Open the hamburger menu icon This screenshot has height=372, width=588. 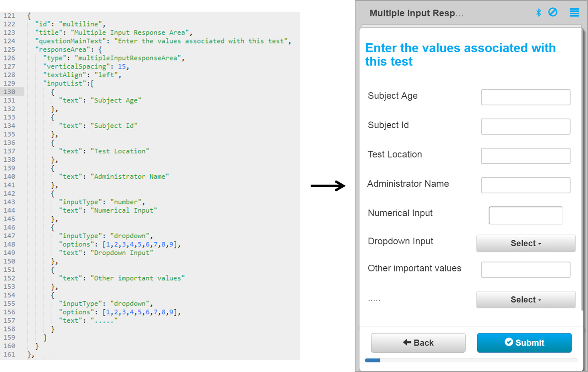coord(574,13)
